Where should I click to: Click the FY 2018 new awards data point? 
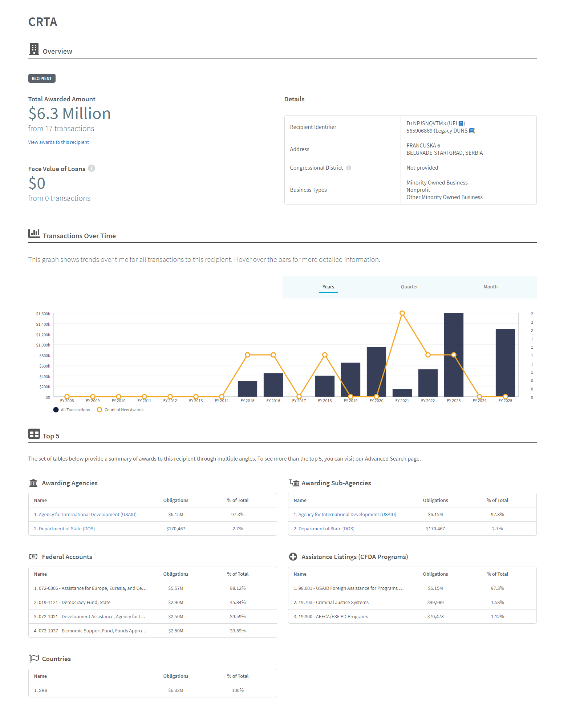[325, 355]
